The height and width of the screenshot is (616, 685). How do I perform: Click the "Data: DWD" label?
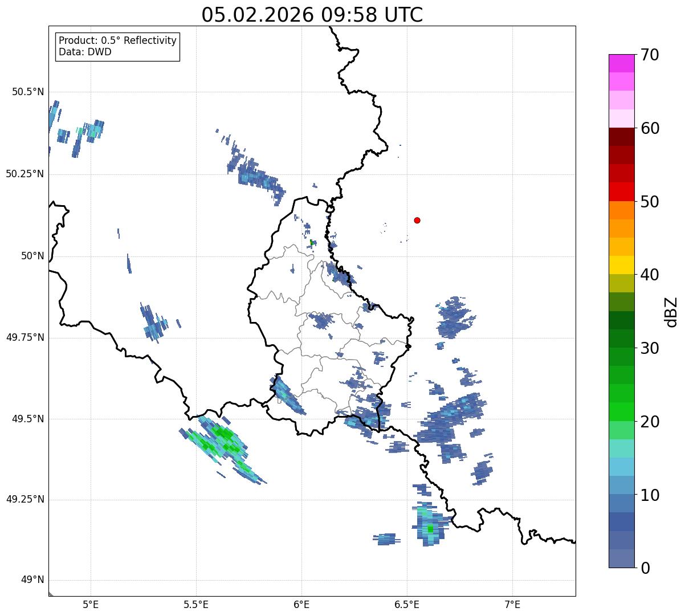(x=85, y=52)
